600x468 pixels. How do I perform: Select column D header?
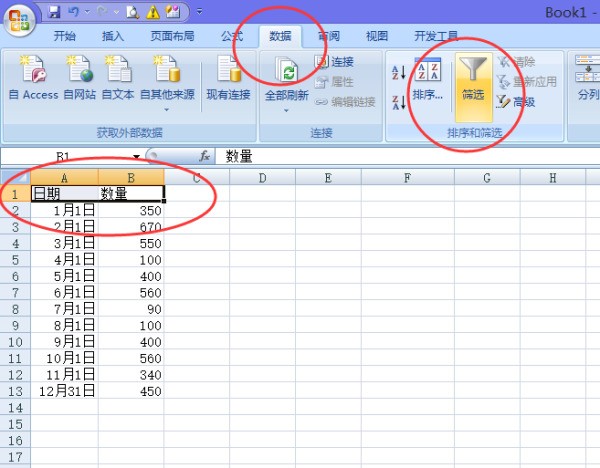click(262, 178)
